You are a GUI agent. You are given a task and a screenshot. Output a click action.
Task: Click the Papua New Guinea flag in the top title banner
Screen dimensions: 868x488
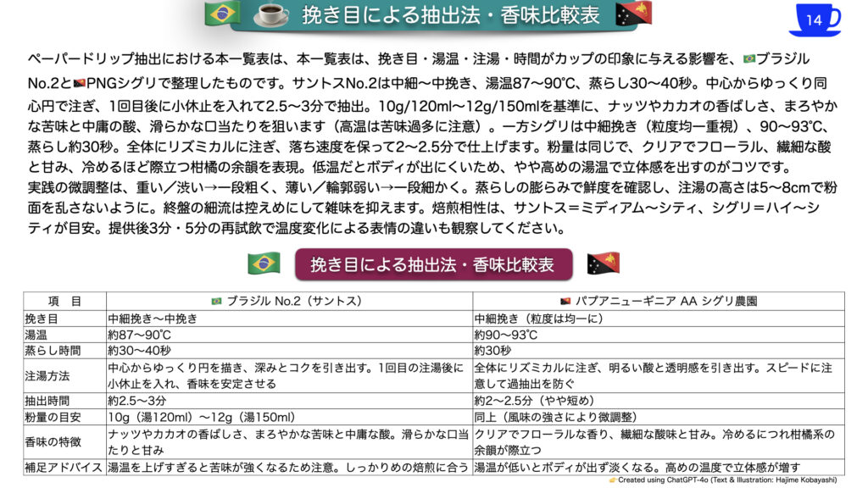[634, 14]
